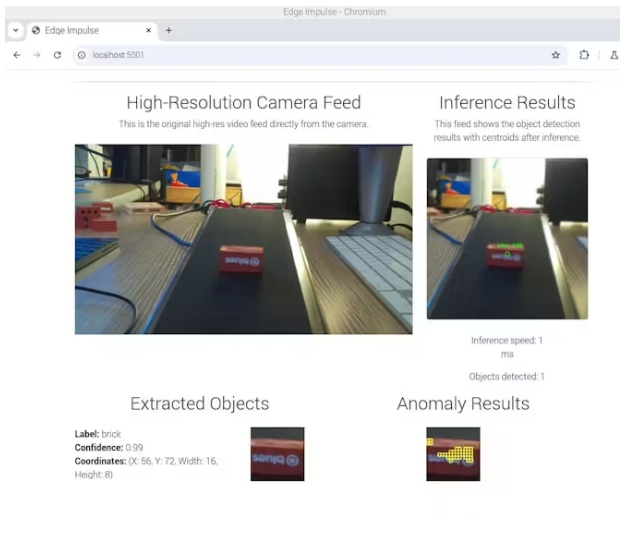Viewport: 634px width, 542px height.
Task: Click the Objects detected count text
Action: [x=507, y=377]
